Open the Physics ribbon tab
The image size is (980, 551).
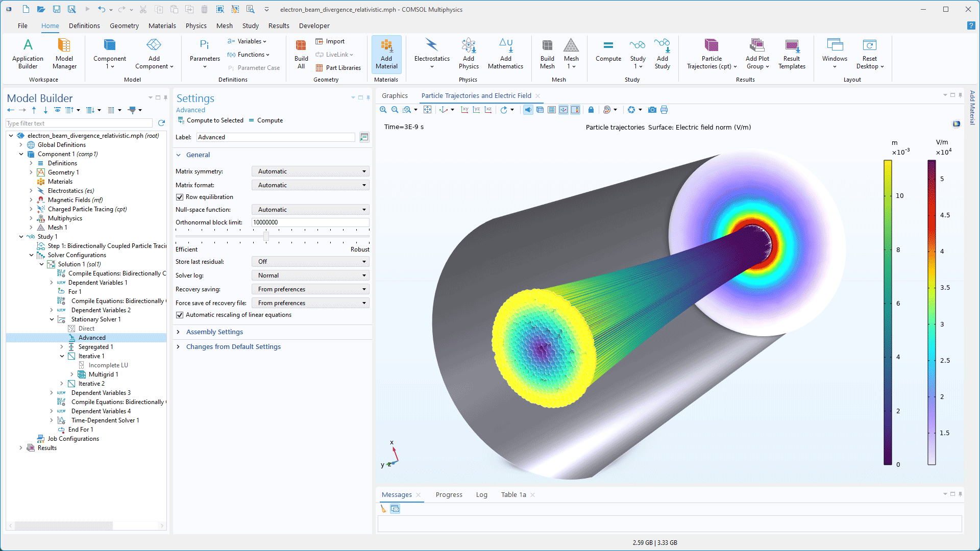[x=196, y=26]
